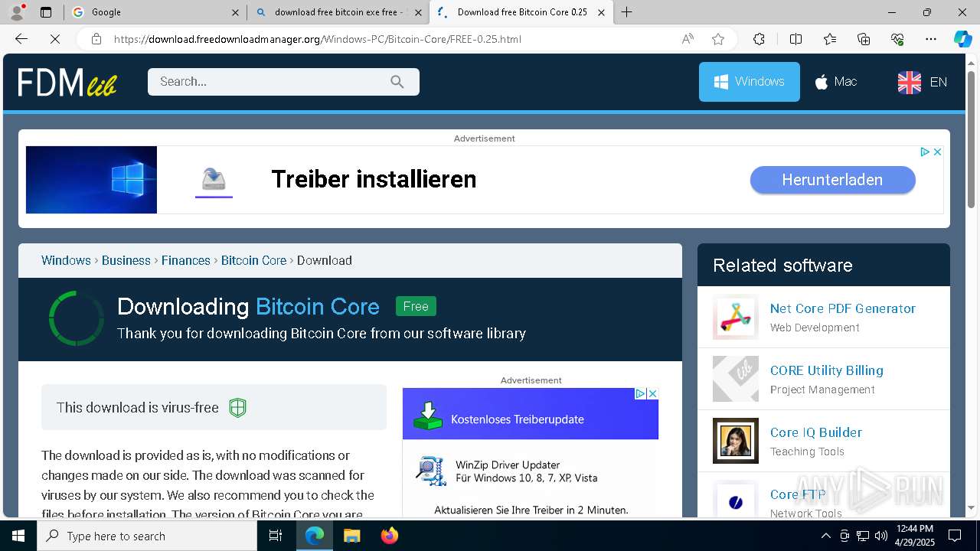Viewport: 980px width, 551px height.
Task: Stop loading the page
Action: click(55, 39)
